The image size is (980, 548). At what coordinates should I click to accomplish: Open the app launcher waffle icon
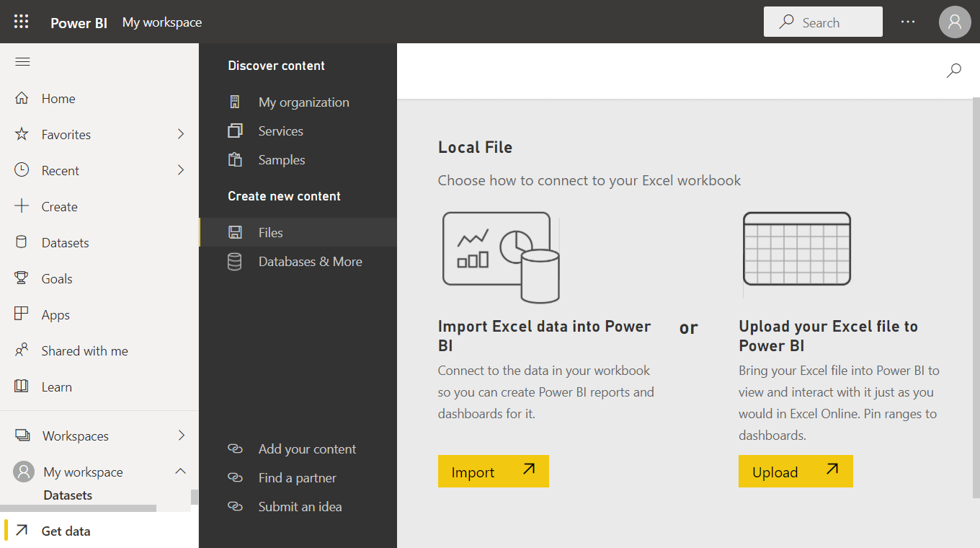point(22,22)
